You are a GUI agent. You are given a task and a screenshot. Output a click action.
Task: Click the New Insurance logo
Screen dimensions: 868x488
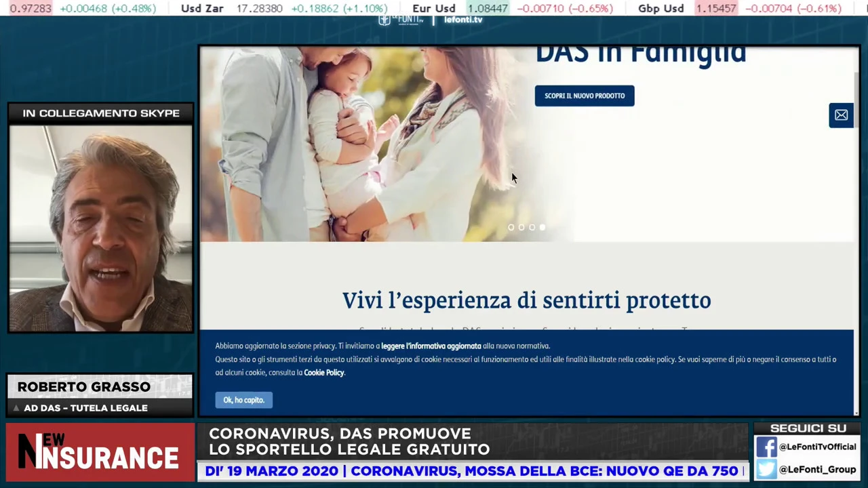tap(100, 452)
